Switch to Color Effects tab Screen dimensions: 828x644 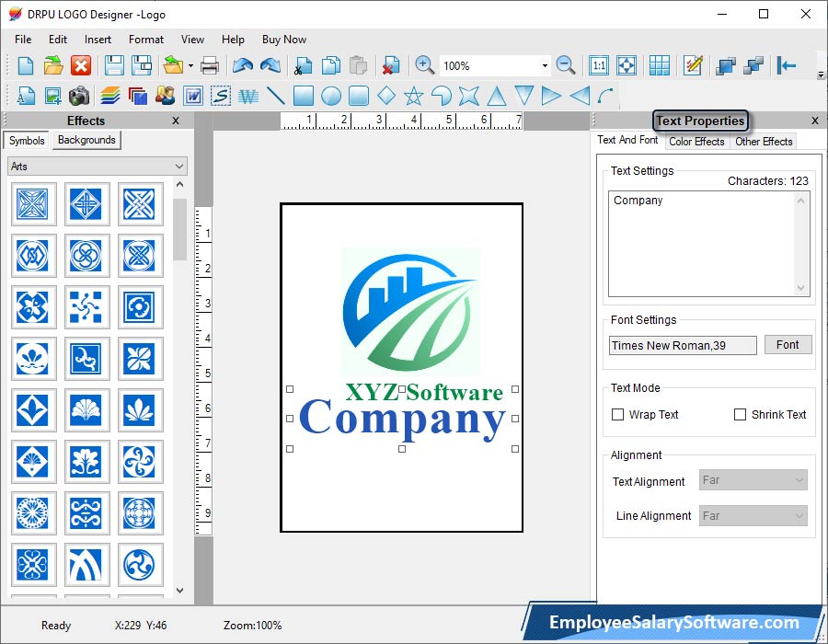[696, 142]
